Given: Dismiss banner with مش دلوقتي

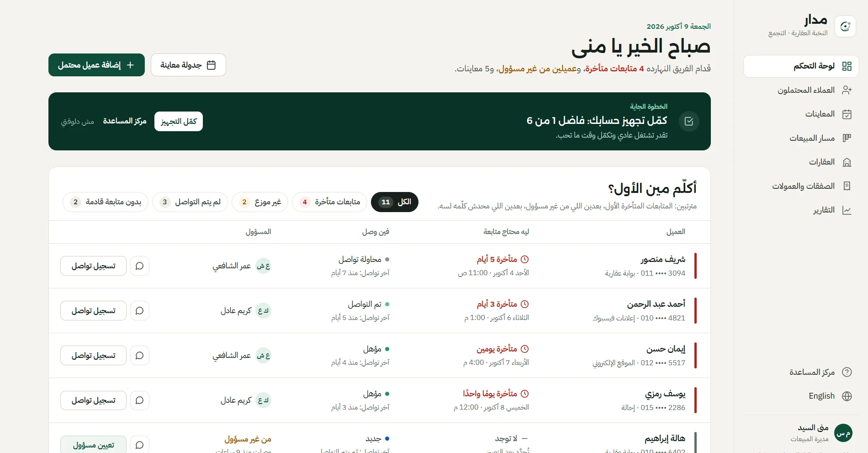Looking at the screenshot, I should click(78, 122).
